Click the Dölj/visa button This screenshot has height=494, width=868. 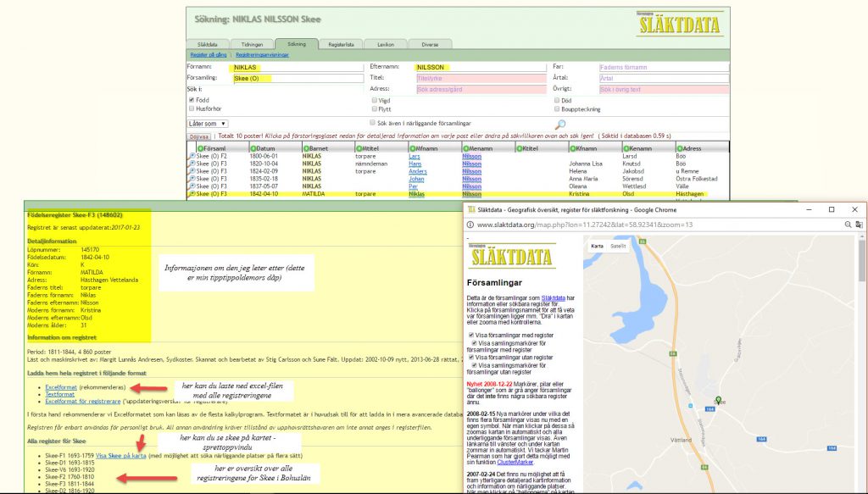coord(198,136)
